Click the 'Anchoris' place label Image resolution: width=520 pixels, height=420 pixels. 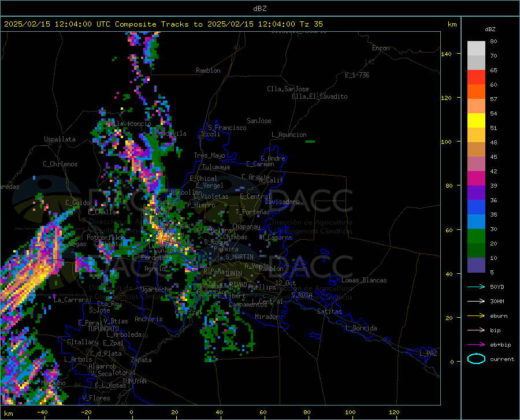tap(148, 319)
